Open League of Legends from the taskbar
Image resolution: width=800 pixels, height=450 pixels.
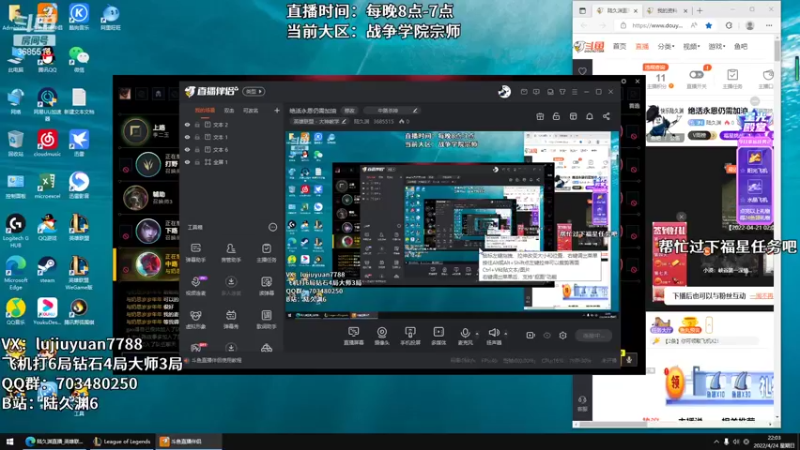(x=122, y=441)
